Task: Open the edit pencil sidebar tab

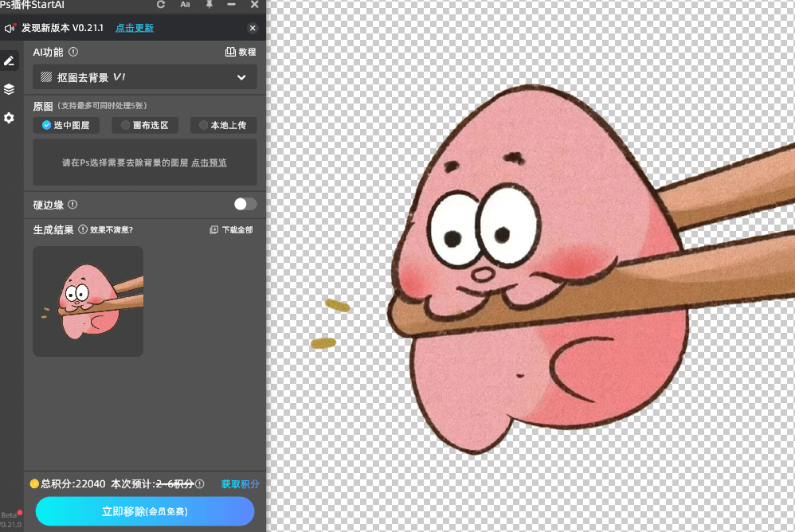Action: coord(10,61)
